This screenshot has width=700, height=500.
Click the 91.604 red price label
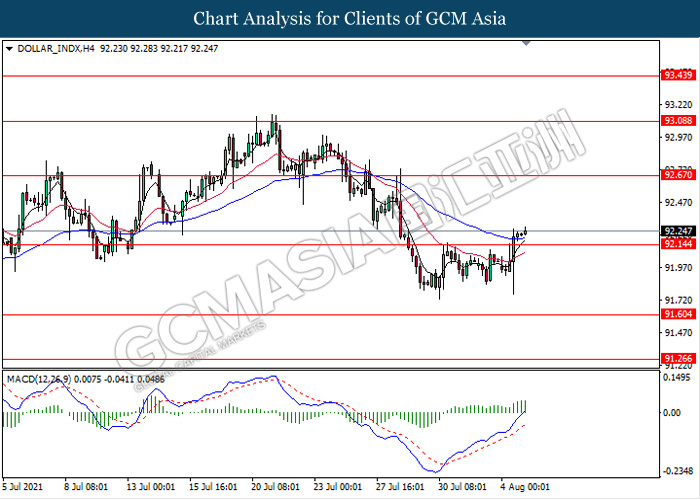pyautogui.click(x=678, y=314)
